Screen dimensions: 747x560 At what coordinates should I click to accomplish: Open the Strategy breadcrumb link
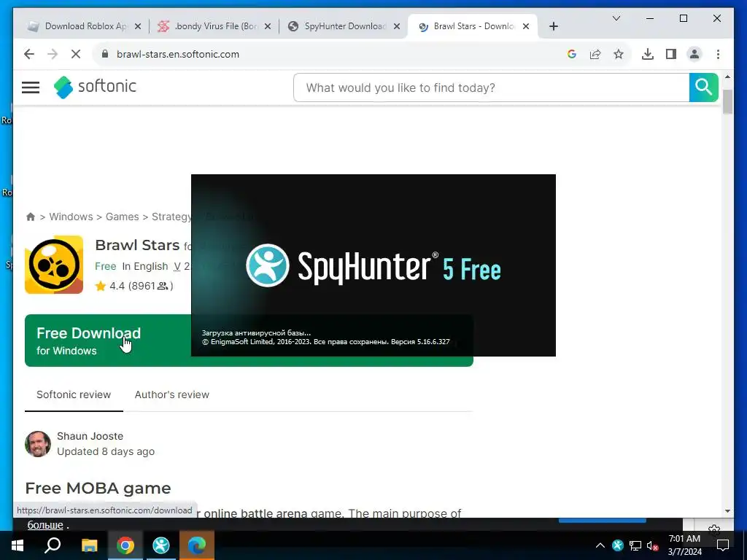pyautogui.click(x=171, y=217)
